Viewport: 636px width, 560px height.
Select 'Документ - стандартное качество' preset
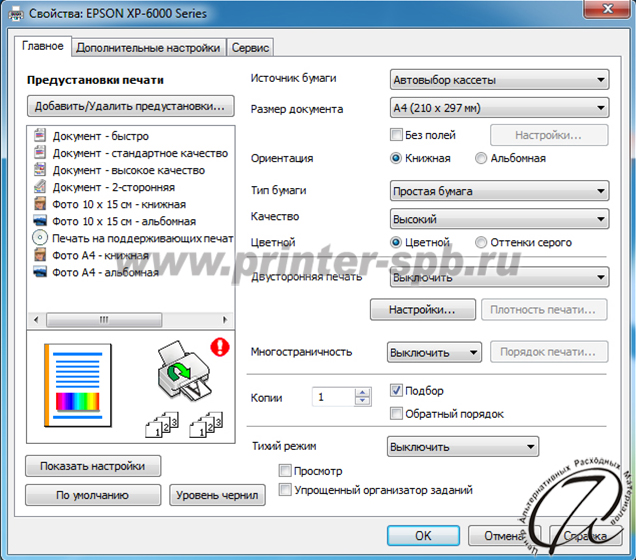coord(140,153)
